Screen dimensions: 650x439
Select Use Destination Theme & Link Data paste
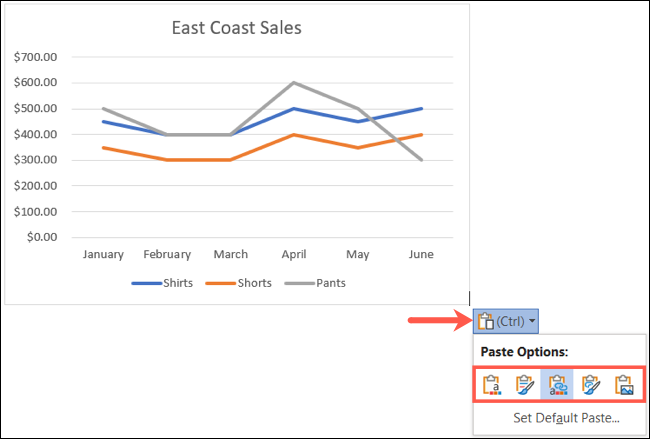[x=557, y=384]
